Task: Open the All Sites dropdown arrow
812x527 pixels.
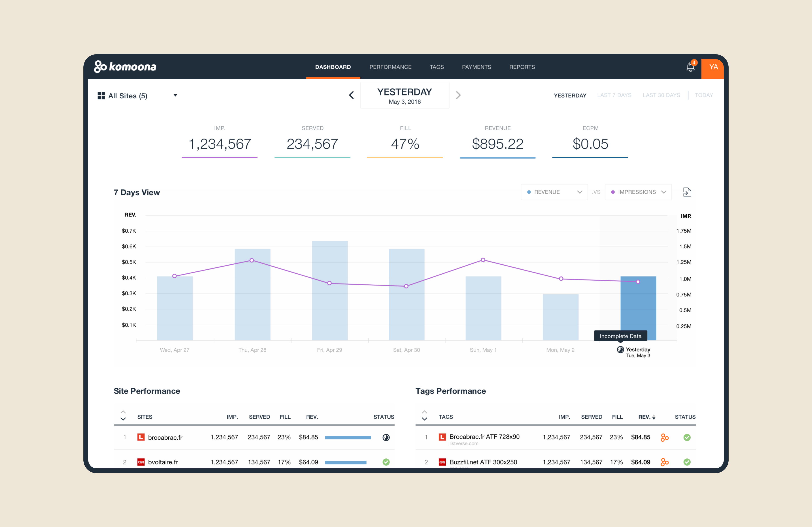Action: [x=175, y=95]
